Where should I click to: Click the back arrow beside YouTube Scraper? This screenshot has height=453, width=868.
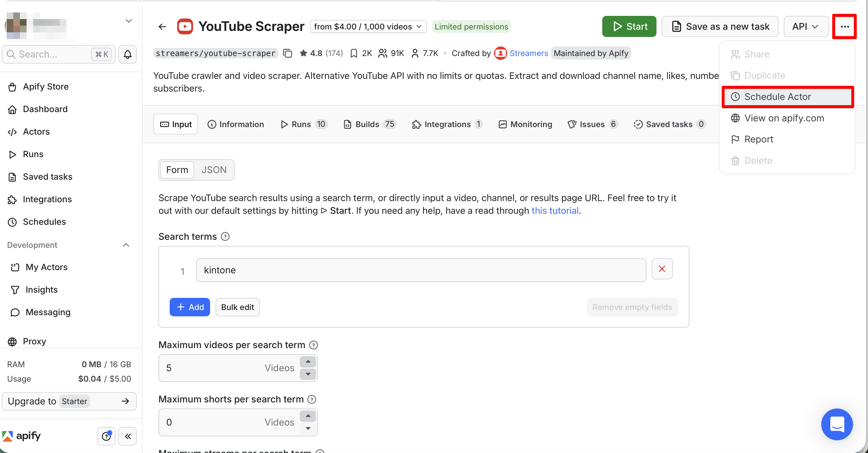[x=162, y=26]
